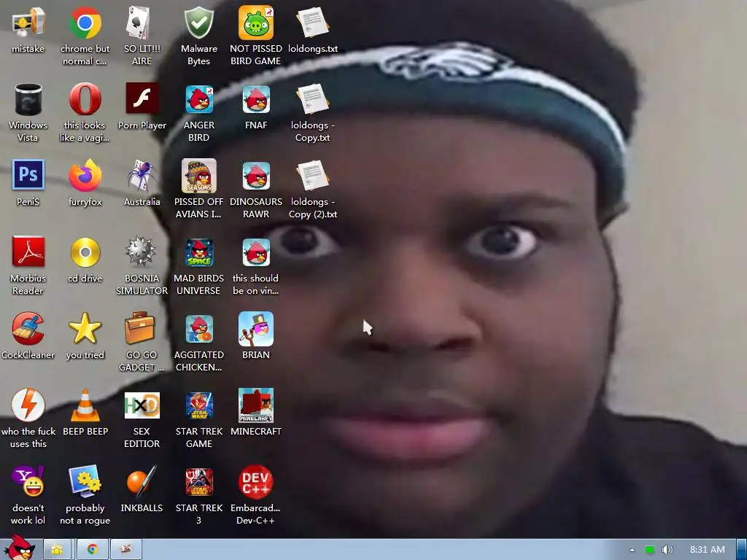Click the 8:31 AM clock
The width and height of the screenshot is (747, 560).
point(708,550)
